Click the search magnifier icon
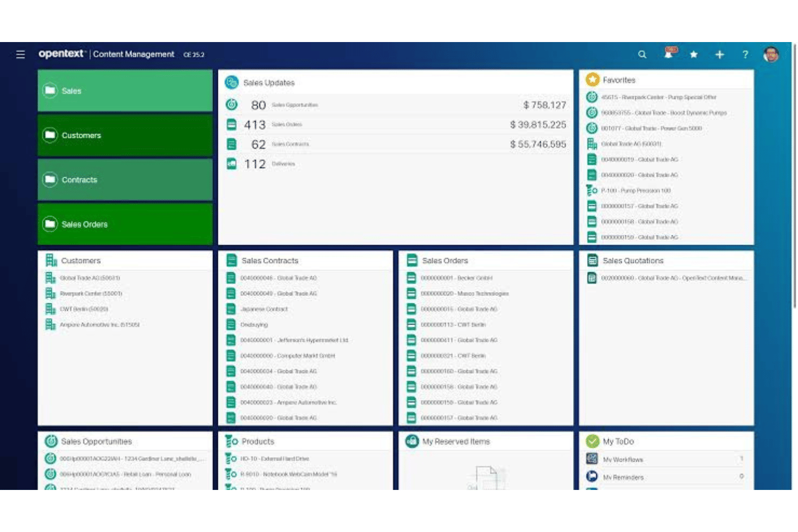 642,54
